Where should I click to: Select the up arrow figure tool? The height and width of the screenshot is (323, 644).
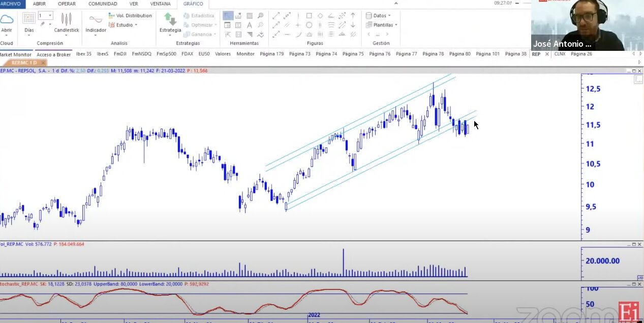[353, 16]
